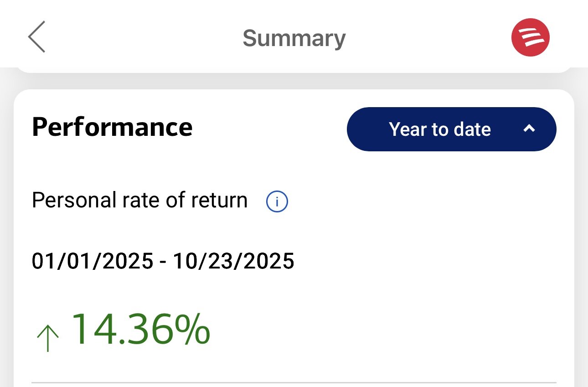
Task: Tap the 10/23/2025 end date
Action: click(x=233, y=261)
